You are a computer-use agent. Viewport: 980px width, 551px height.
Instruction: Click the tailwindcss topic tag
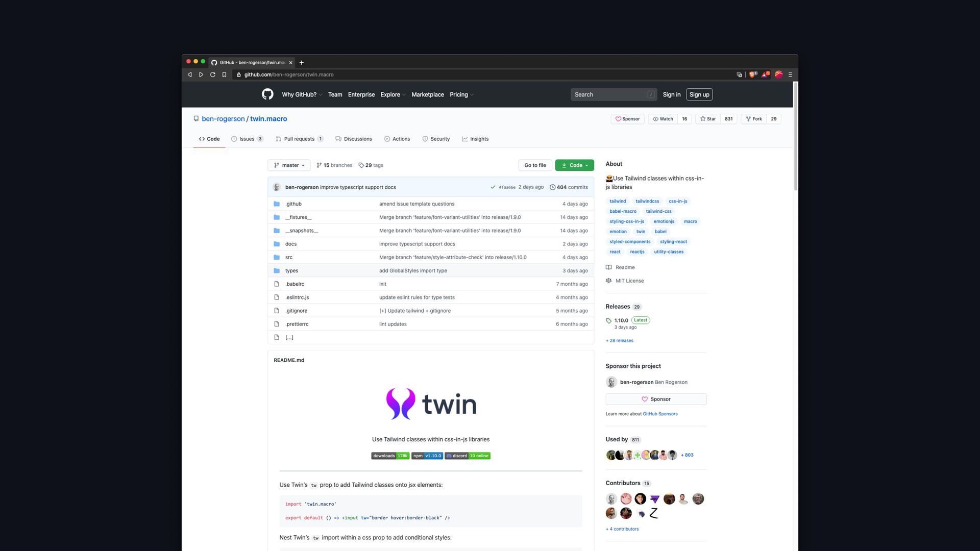tap(647, 201)
